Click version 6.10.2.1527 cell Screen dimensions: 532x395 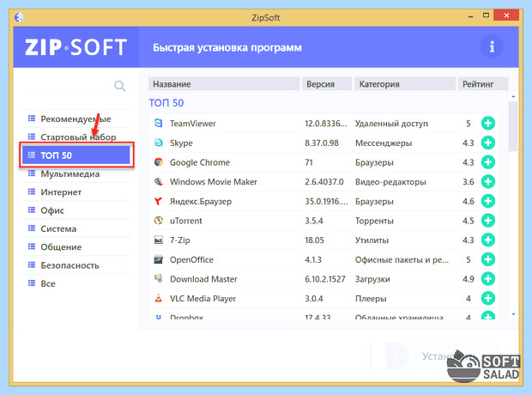[x=324, y=279]
